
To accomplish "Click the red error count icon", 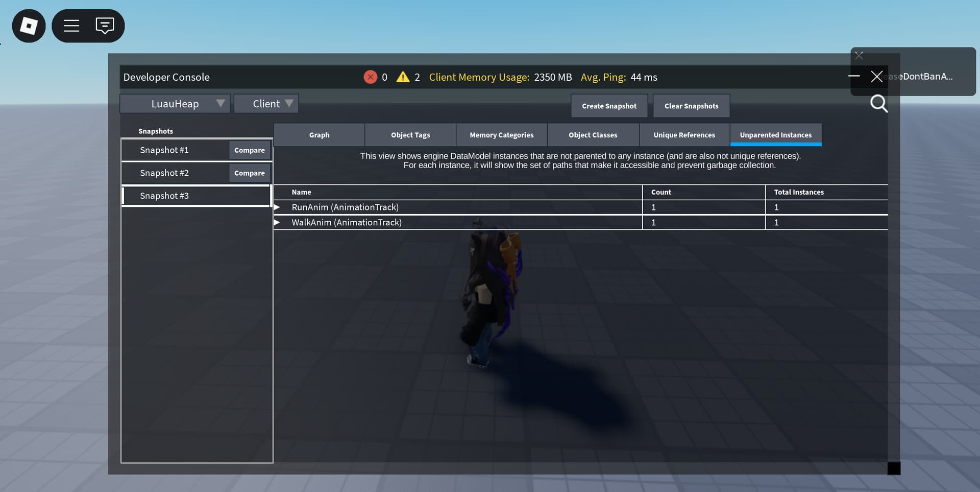I will pos(370,77).
